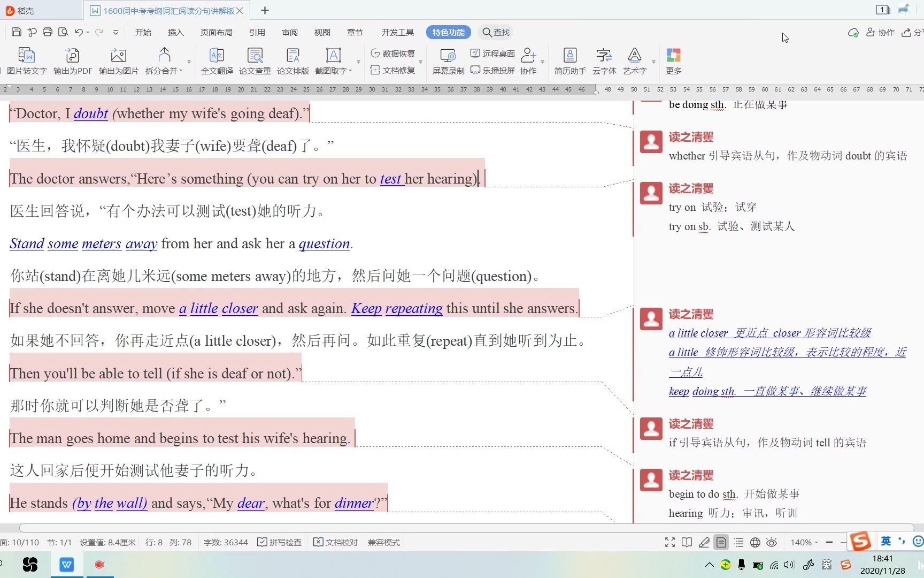This screenshot has width=924, height=578.
Task: Toggle 拼写检查 spell check
Action: pos(280,542)
